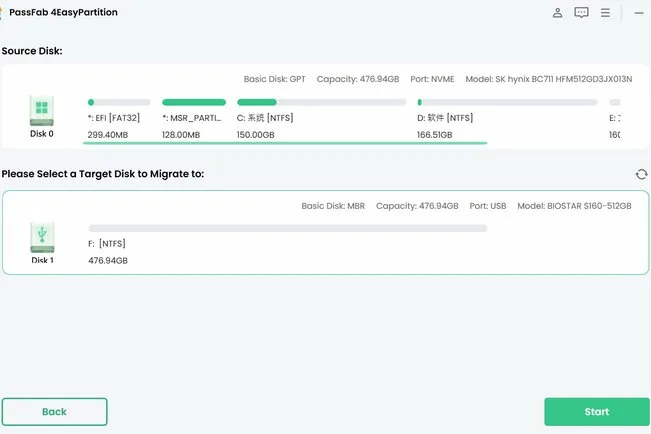
Task: Click the '166.51GB' size text
Action: (435, 135)
